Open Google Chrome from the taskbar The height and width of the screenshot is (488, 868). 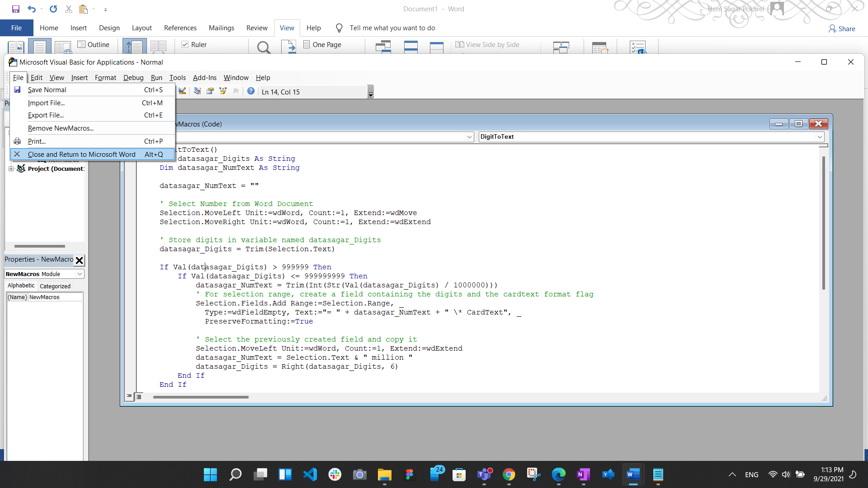coord(509,474)
